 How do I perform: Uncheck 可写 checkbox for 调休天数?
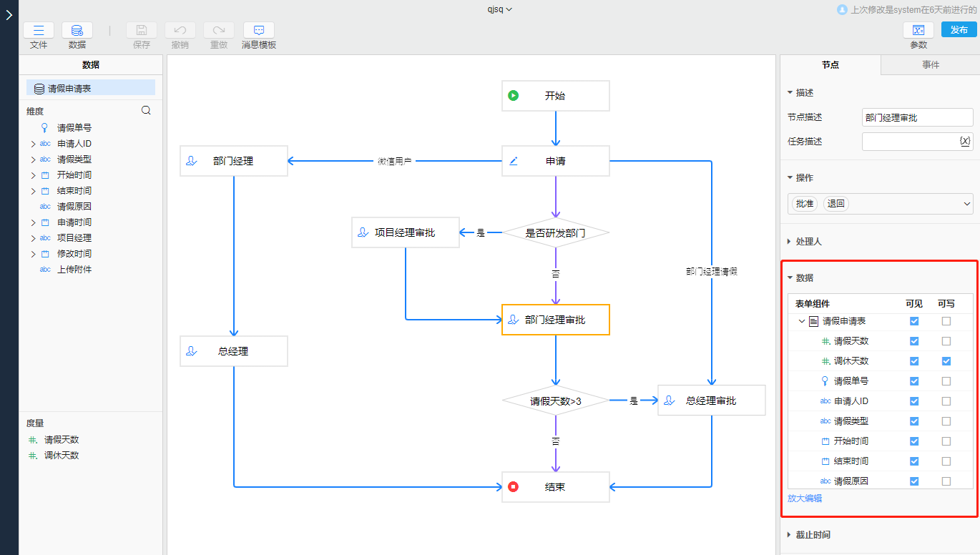(946, 361)
